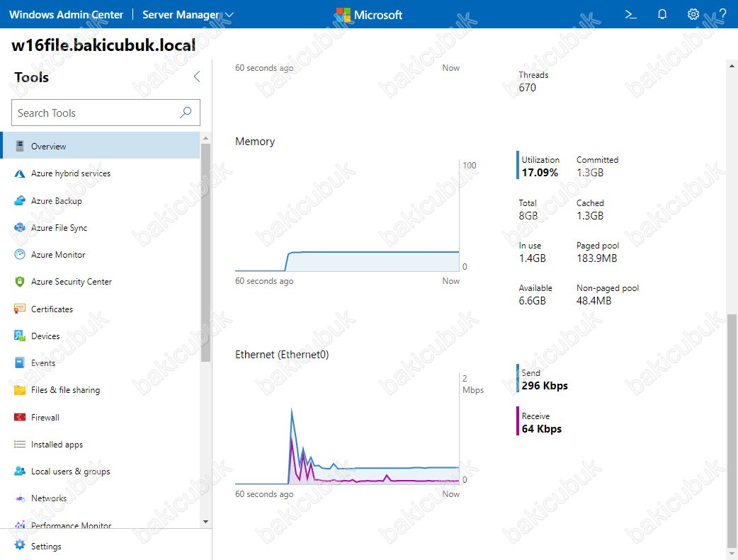Click the main page scrollbar up arrow
Image resolution: width=738 pixels, height=560 pixels.
[x=732, y=66]
